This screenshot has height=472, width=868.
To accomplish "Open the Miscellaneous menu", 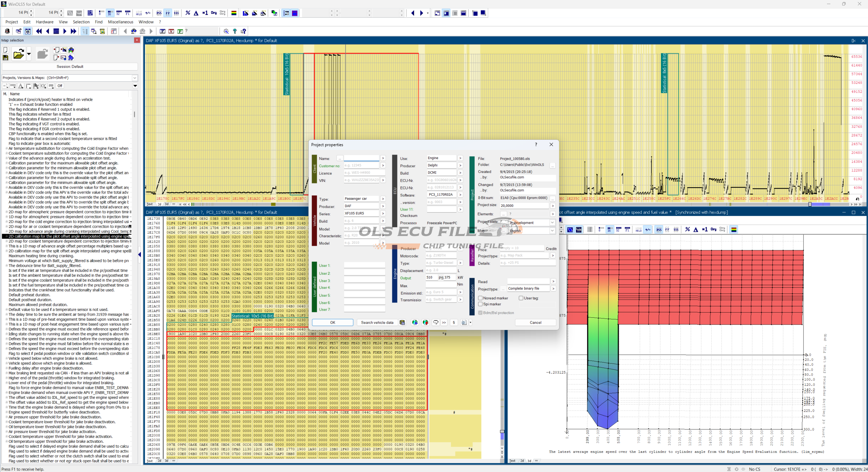I will click(120, 22).
